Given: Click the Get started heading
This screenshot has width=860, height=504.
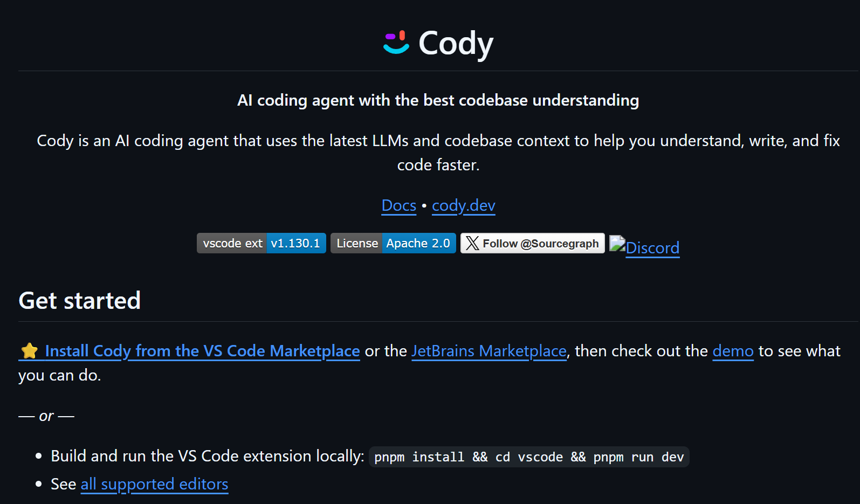Looking at the screenshot, I should [80, 300].
